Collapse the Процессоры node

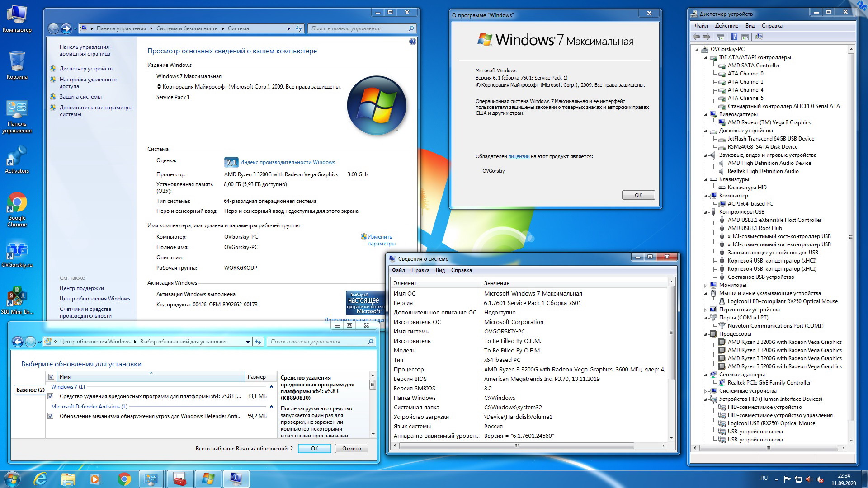click(705, 334)
